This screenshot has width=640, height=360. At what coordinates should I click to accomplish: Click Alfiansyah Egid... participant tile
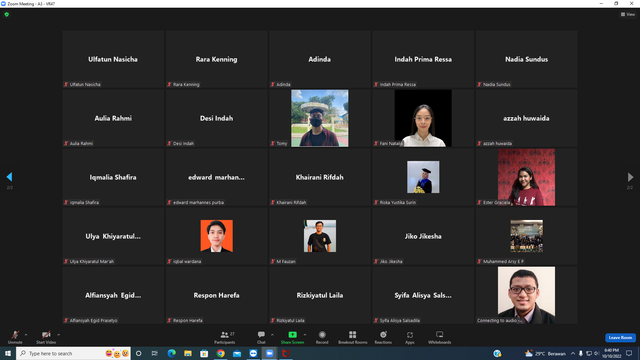(x=113, y=295)
